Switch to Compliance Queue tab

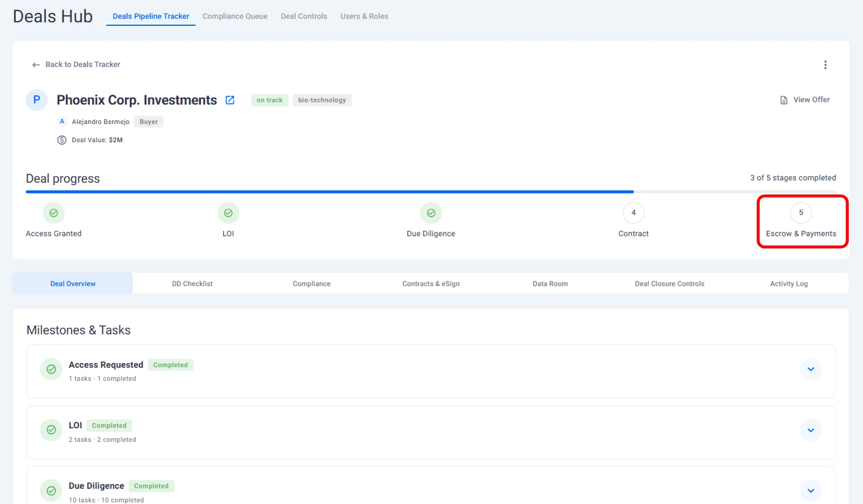[x=235, y=16]
